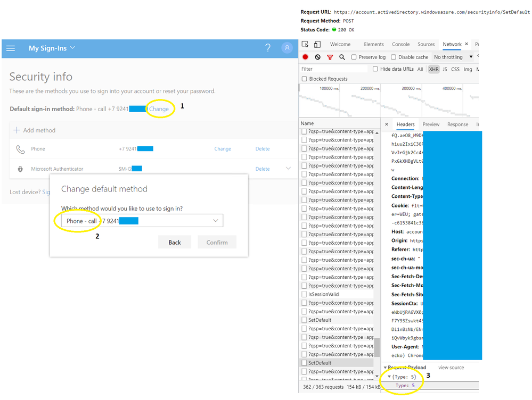This screenshot has width=532, height=400.
Task: Tick checkbox next to IsSessionValid request
Action: (304, 294)
